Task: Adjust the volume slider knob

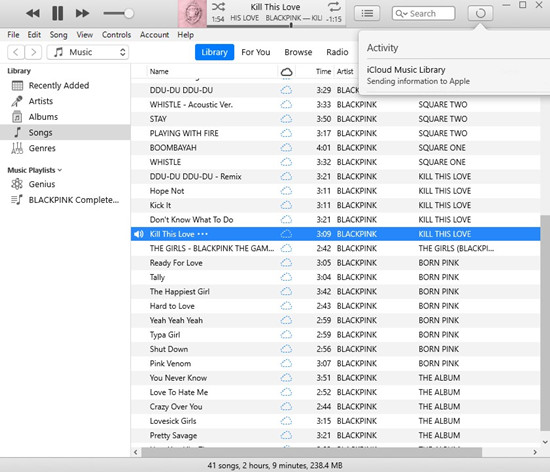Action: tap(129, 13)
